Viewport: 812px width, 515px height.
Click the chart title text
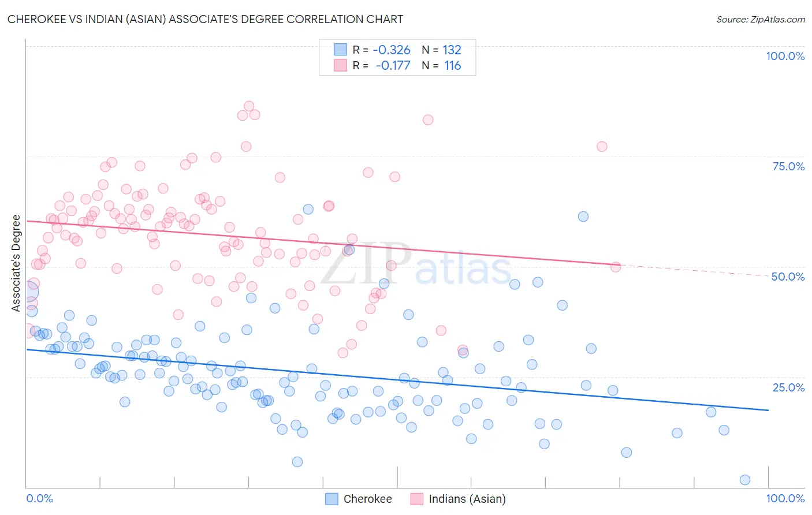pos(206,19)
